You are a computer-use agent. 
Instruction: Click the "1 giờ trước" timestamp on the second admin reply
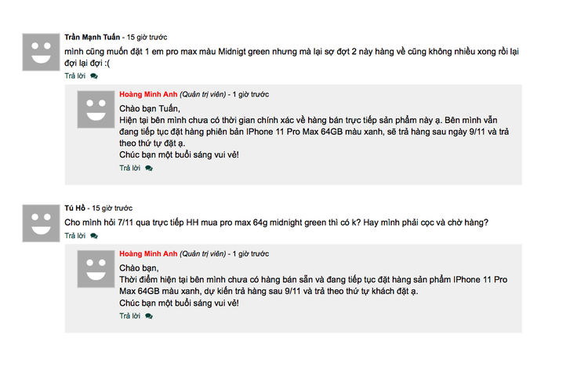[251, 254]
